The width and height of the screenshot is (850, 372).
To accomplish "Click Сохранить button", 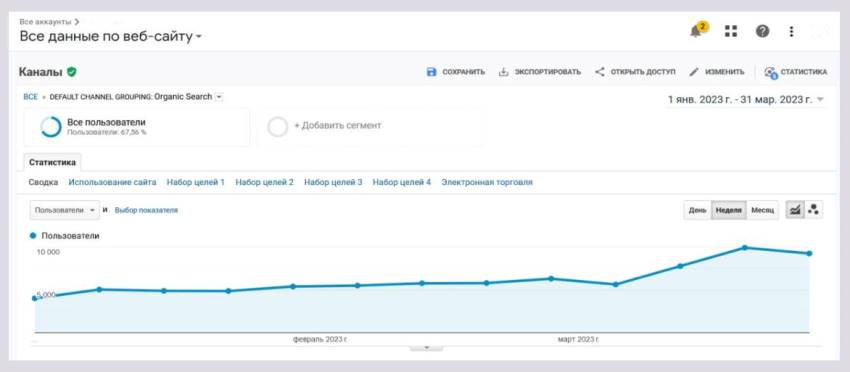I will 456,72.
